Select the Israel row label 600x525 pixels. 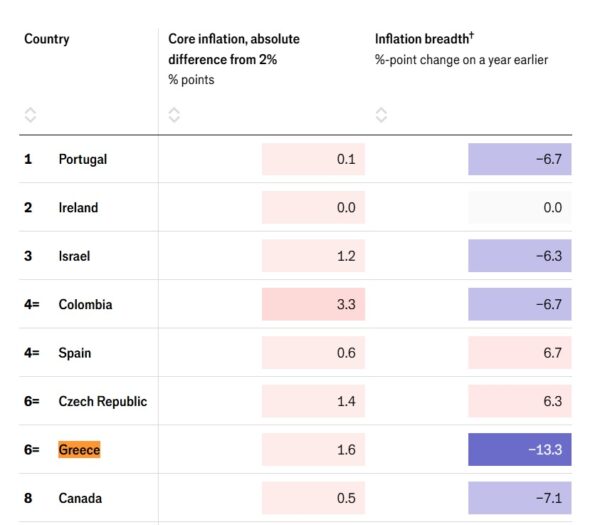tap(74, 256)
